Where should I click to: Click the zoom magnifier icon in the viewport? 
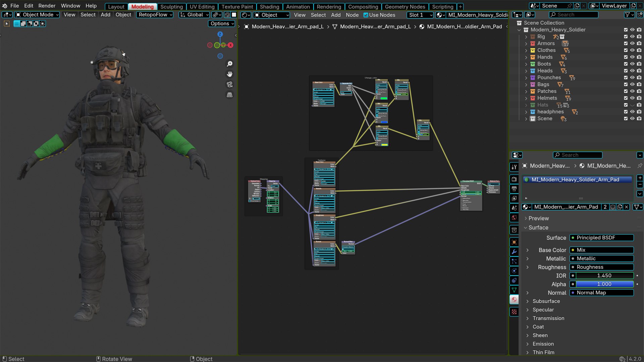[230, 64]
